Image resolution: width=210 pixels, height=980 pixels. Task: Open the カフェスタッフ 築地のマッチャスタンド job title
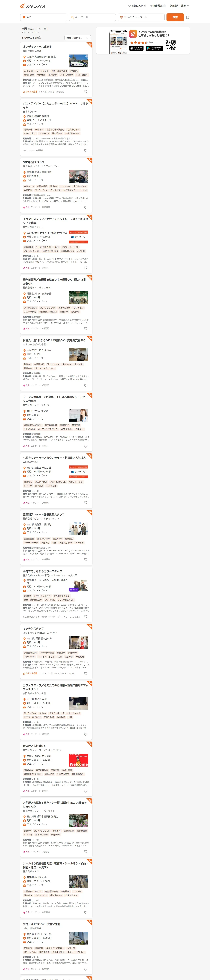(56, 687)
